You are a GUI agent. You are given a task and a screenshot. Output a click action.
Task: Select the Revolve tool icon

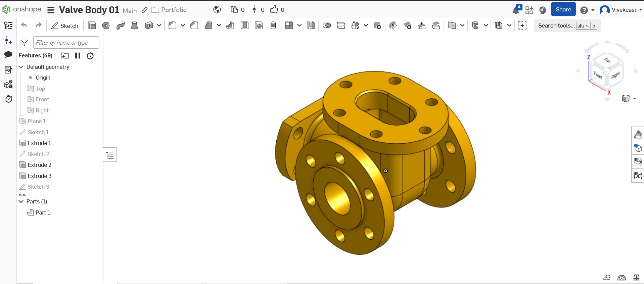(x=106, y=26)
